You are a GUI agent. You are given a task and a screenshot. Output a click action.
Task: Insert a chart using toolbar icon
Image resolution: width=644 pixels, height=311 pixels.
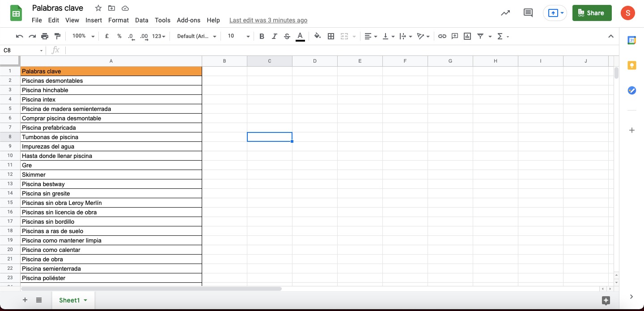click(x=467, y=36)
